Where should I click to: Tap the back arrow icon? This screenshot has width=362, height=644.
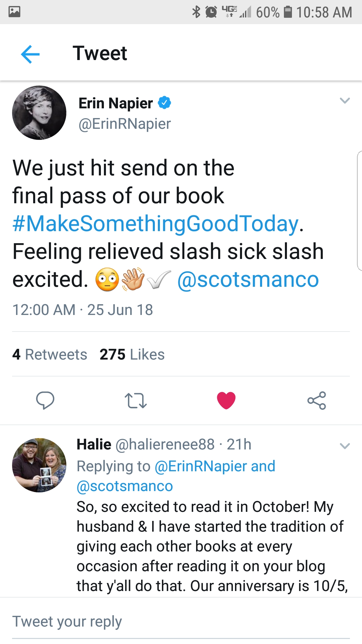[30, 54]
